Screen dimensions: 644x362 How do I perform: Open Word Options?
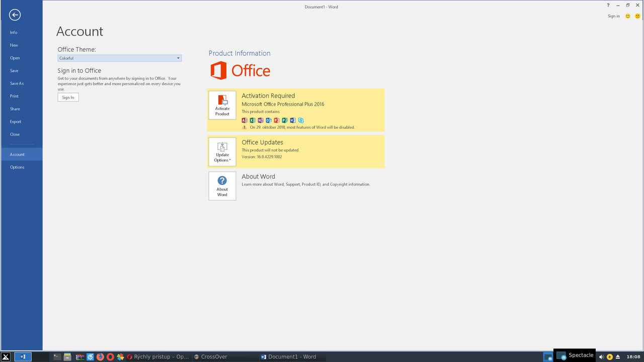tap(21, 167)
